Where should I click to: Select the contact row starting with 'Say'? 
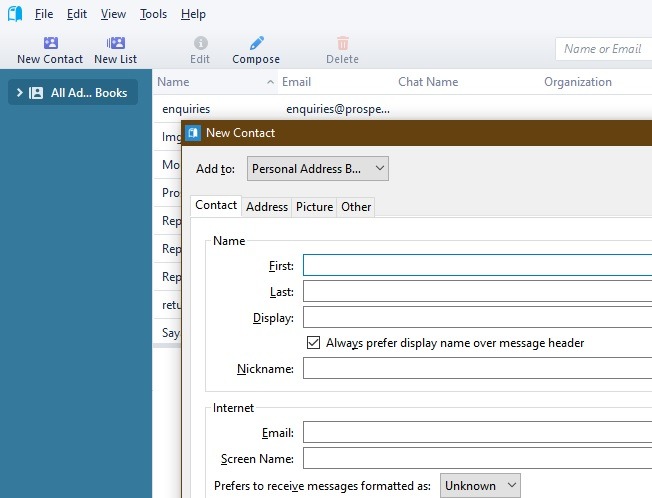[167, 333]
